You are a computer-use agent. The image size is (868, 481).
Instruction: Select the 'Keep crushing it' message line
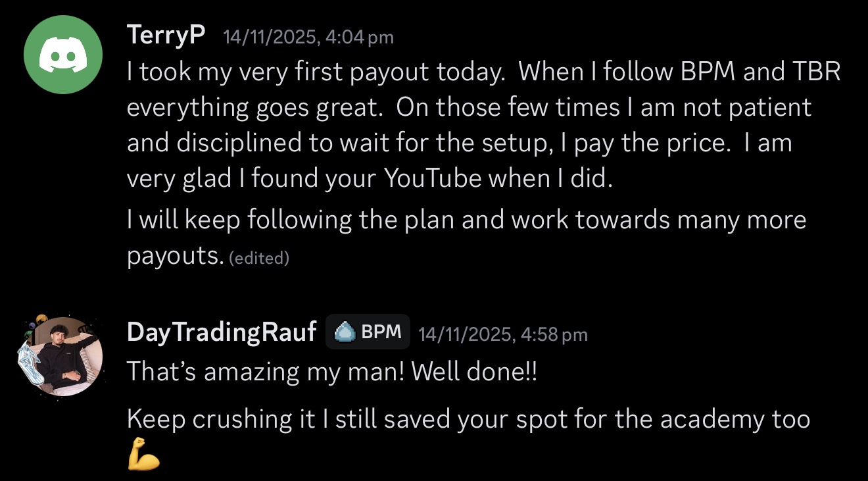pos(468,419)
